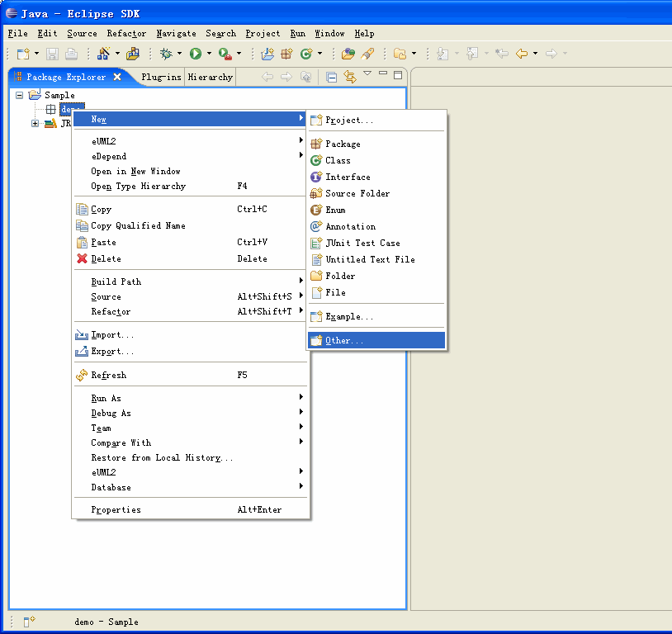This screenshot has width=672, height=634.
Task: Minimize the Package Explorer view
Action: (x=383, y=73)
